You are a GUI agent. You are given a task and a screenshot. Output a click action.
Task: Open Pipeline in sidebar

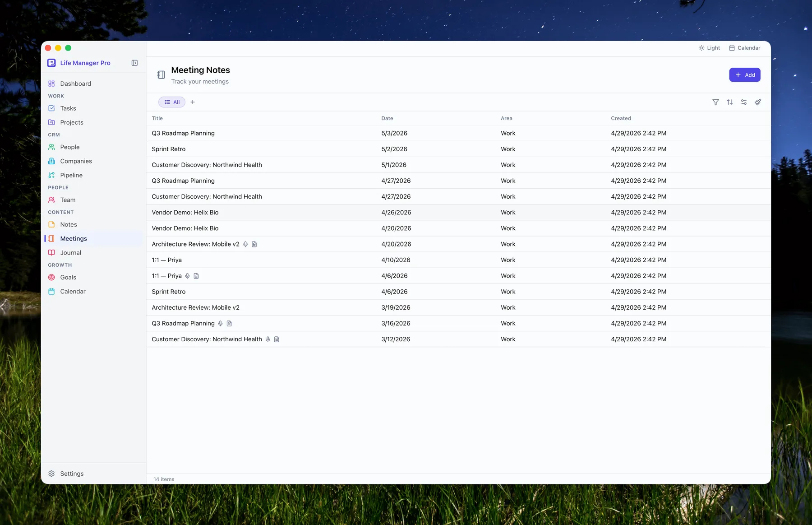pos(93,175)
